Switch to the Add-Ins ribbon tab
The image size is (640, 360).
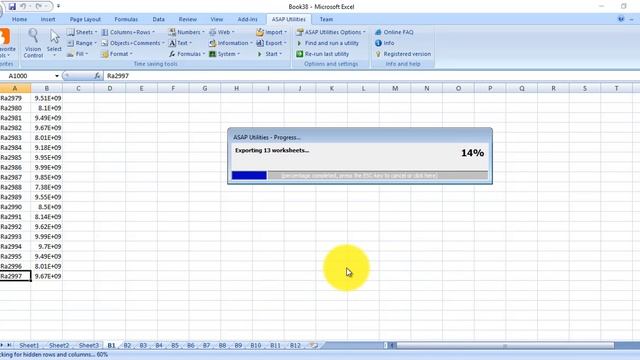coord(247,19)
